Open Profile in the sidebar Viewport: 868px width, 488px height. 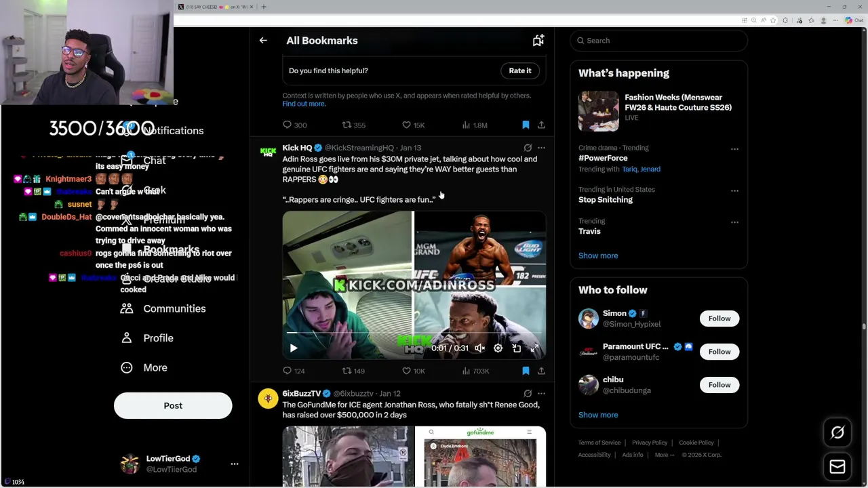(x=147, y=338)
